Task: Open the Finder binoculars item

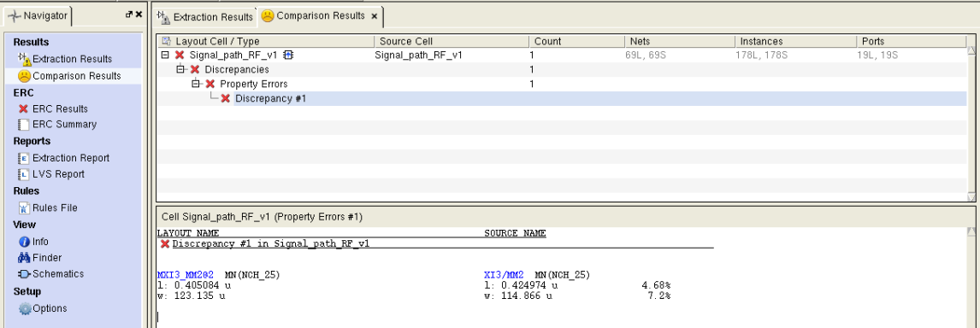Action: click(x=41, y=257)
